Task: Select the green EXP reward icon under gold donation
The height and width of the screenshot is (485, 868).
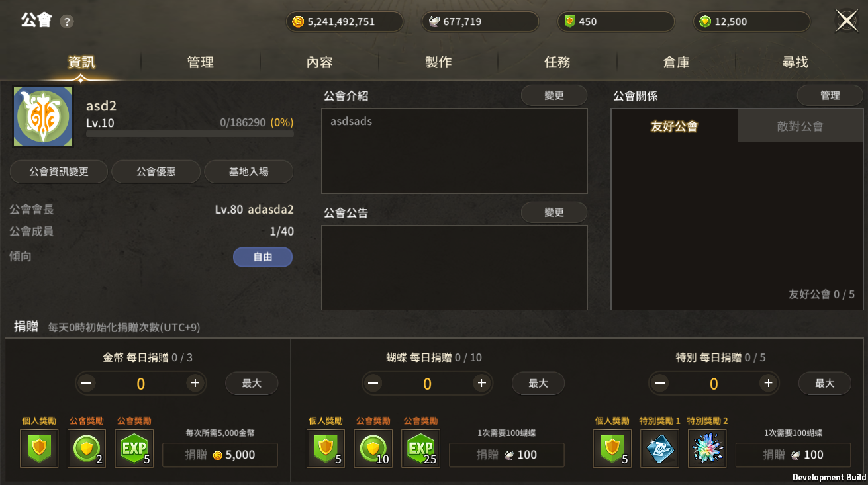Action: [134, 449]
